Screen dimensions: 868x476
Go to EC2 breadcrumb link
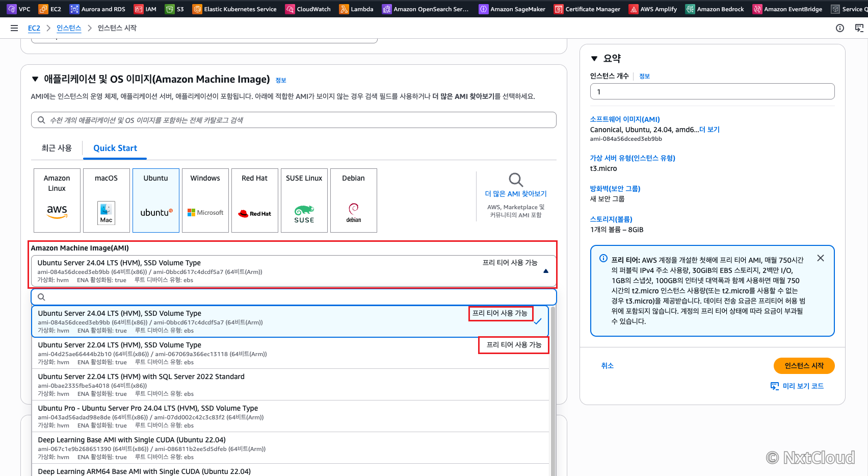(34, 28)
